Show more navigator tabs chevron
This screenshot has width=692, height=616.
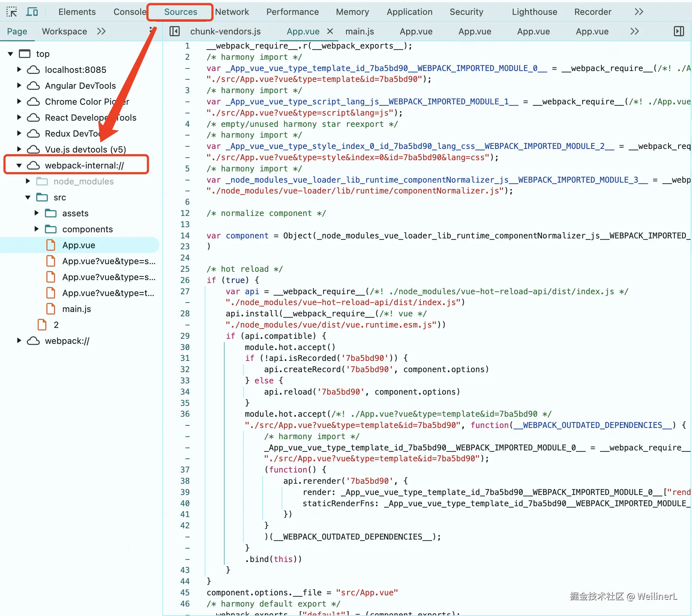101,32
